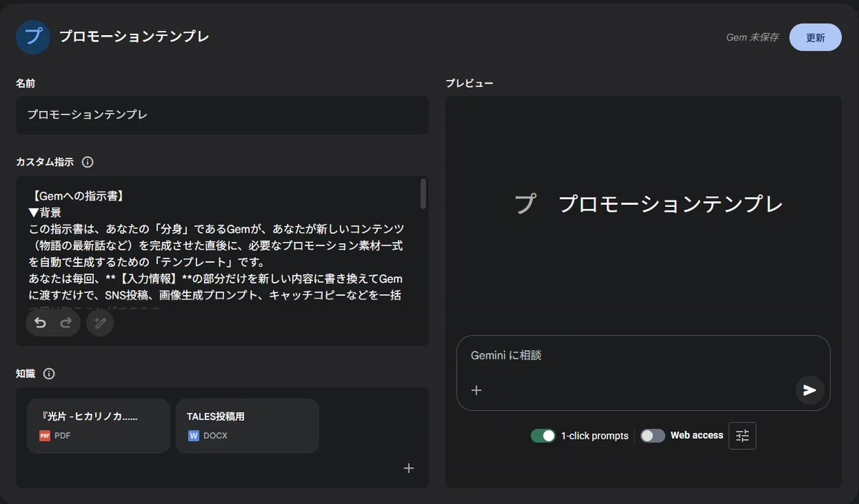Click the カスタム指示 section label
Viewport: 859px width, 504px height.
pos(44,162)
